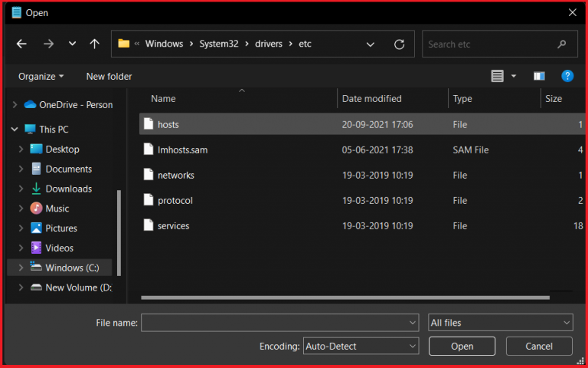Show the preview pane
588x368 pixels.
click(x=539, y=76)
